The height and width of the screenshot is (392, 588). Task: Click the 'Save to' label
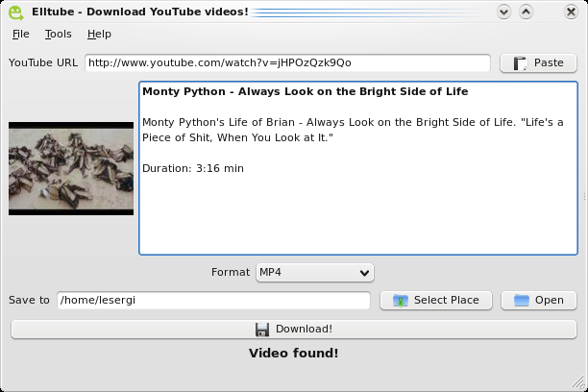click(x=29, y=300)
